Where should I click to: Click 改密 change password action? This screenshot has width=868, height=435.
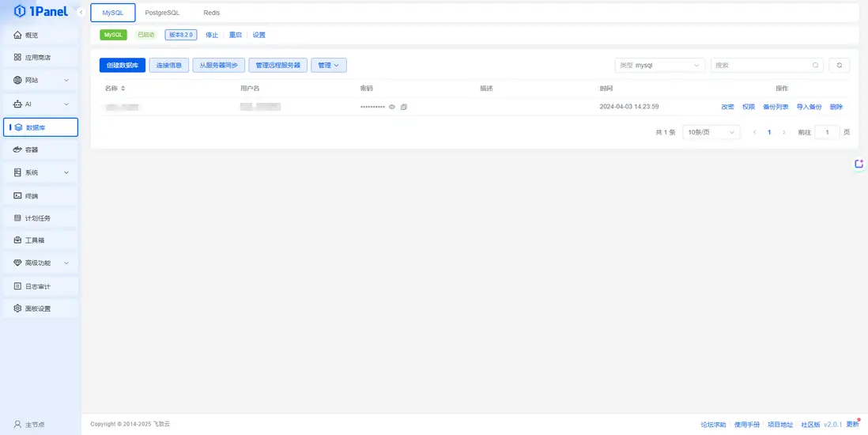coord(727,107)
